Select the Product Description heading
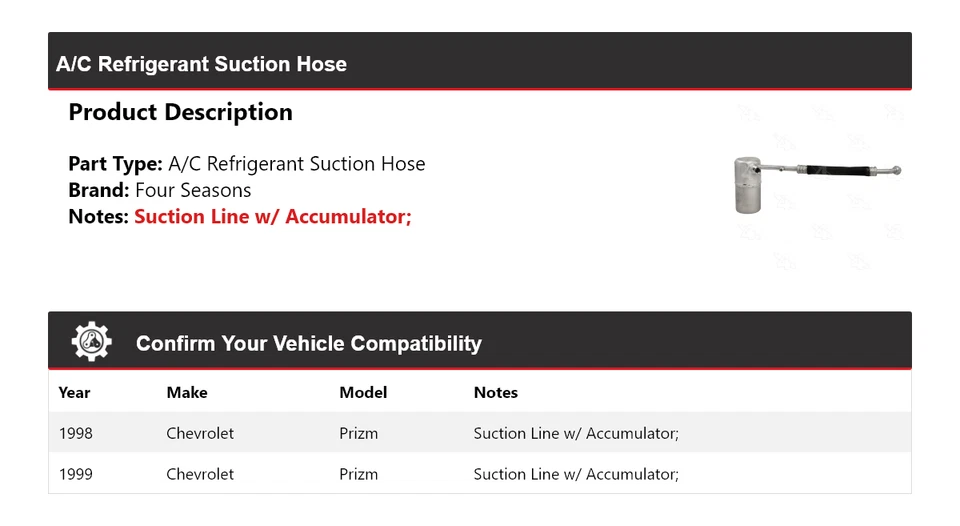The width and height of the screenshot is (960, 526). point(180,112)
